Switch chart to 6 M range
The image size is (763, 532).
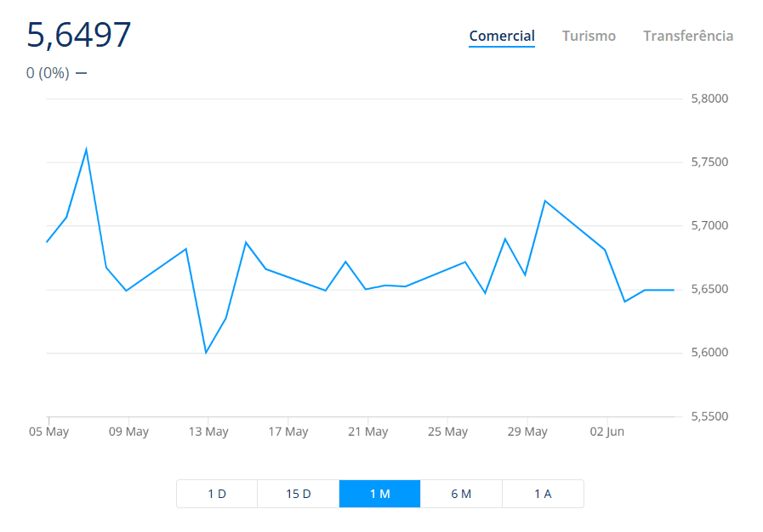tap(461, 494)
